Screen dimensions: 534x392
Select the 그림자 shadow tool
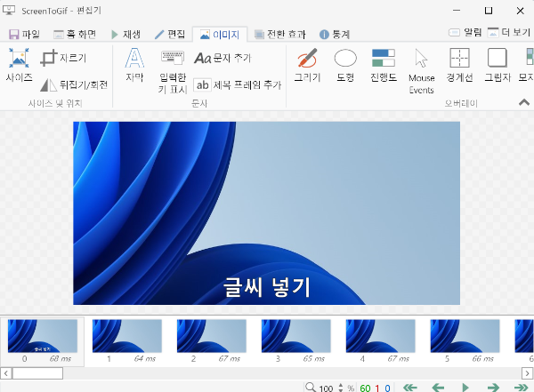point(498,65)
